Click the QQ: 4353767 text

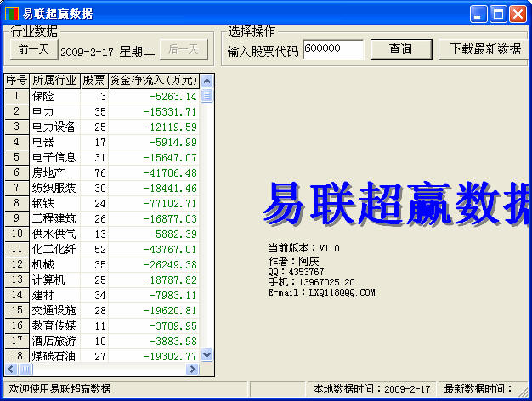(296, 272)
